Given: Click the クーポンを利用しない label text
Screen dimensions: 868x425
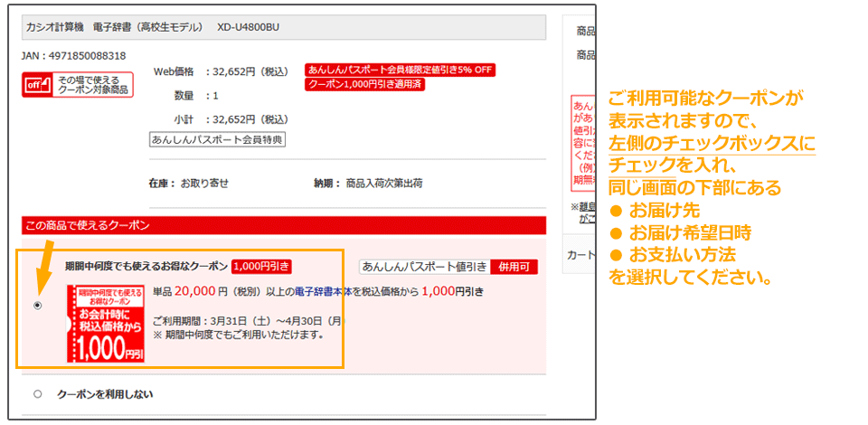Looking at the screenshot, I should [x=105, y=394].
